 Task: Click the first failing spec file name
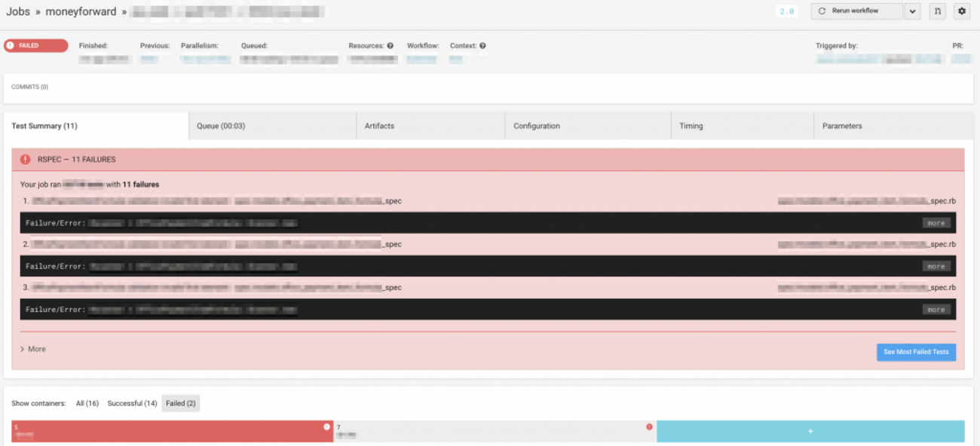[217, 201]
